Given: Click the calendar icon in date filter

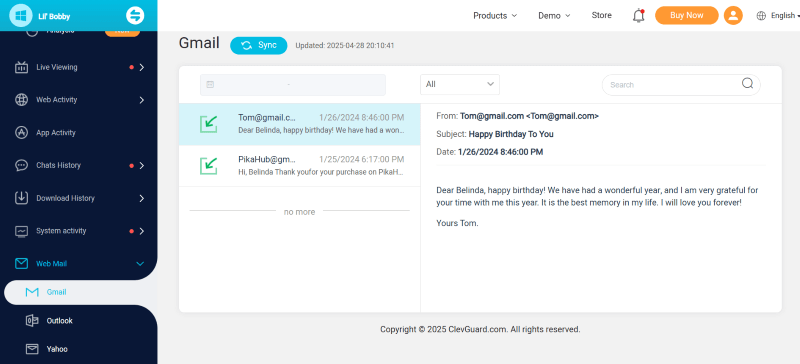Looking at the screenshot, I should pyautogui.click(x=210, y=85).
